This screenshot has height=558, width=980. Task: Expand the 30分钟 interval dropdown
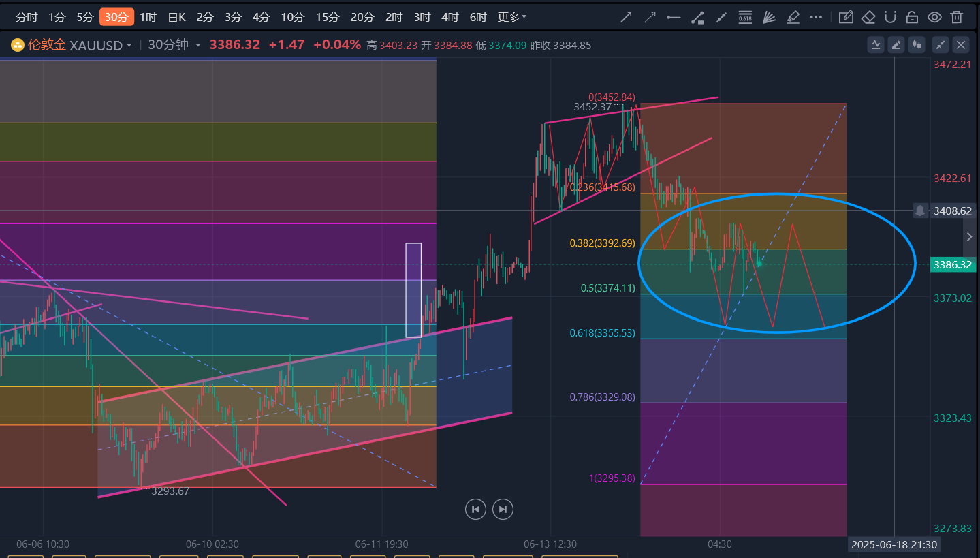[x=174, y=45]
